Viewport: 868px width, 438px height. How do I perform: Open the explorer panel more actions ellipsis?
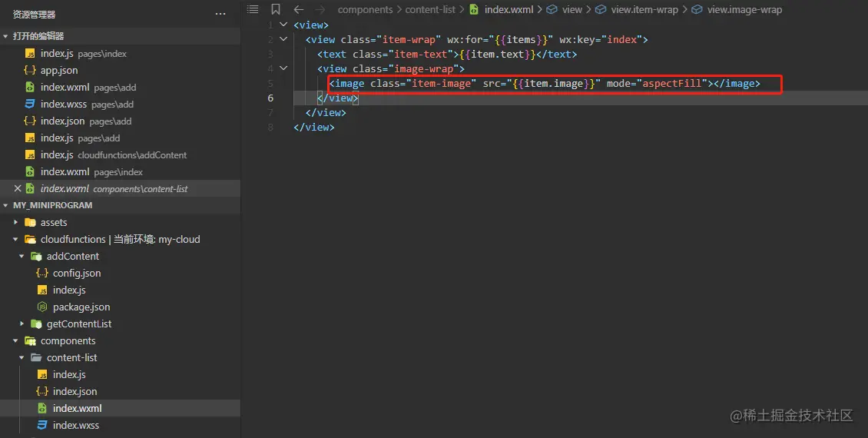pyautogui.click(x=220, y=15)
